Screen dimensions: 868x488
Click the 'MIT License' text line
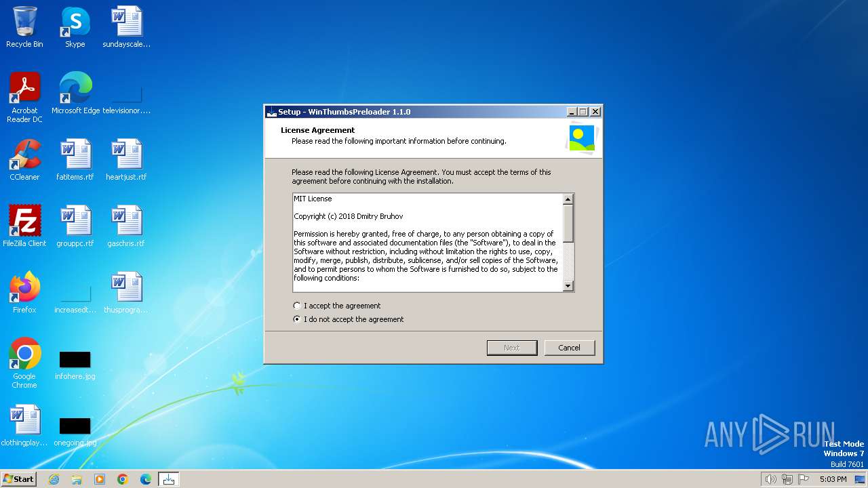(x=313, y=199)
